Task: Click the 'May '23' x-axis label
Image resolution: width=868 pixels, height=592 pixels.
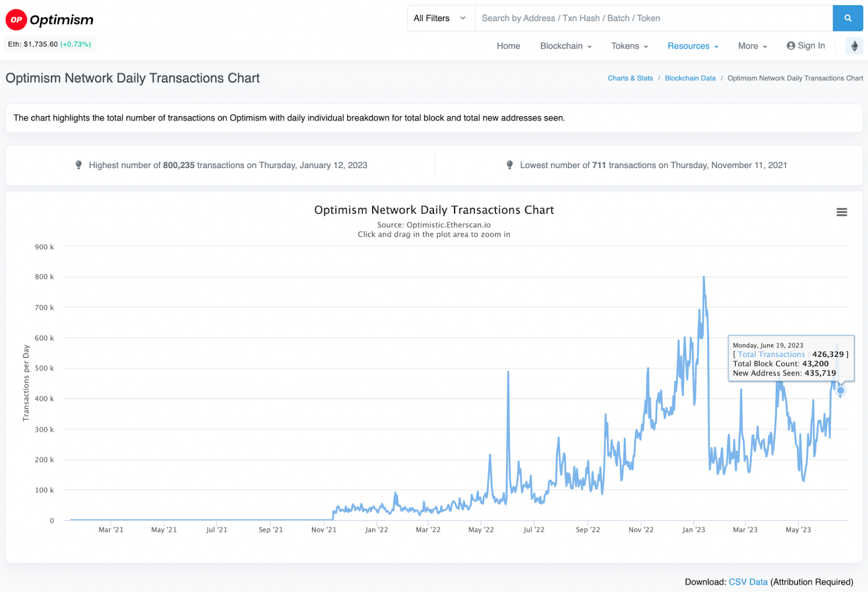Action: click(799, 530)
